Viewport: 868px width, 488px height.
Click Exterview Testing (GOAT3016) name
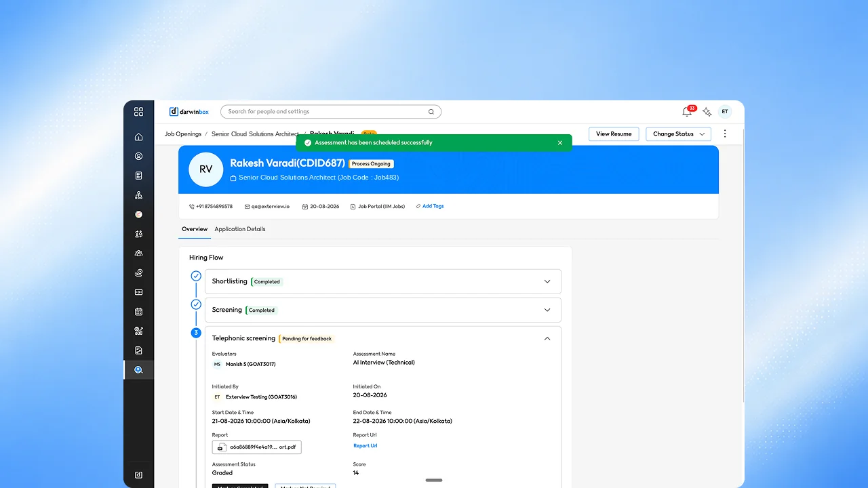tap(261, 397)
